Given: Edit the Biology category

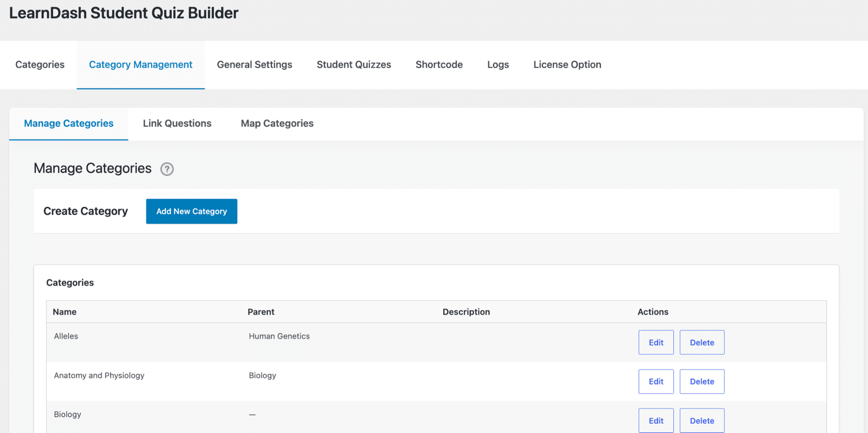Looking at the screenshot, I should 656,421.
